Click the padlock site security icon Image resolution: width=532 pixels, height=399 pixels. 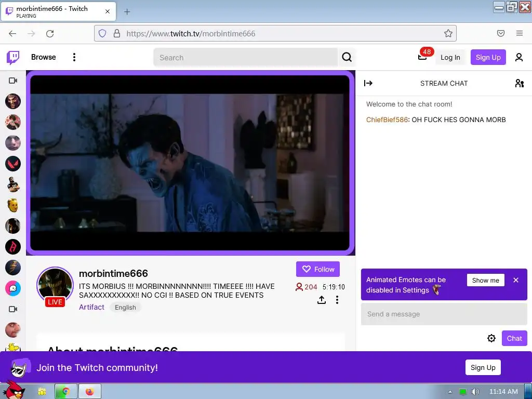pyautogui.click(x=117, y=33)
